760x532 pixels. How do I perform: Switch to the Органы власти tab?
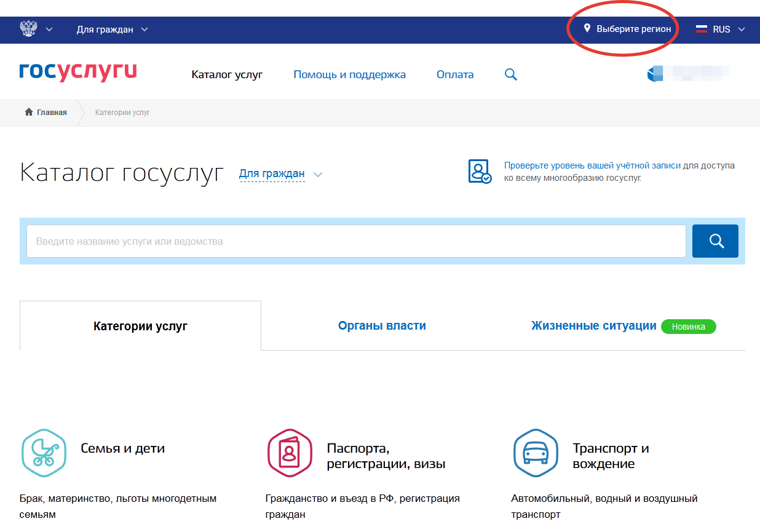coord(382,326)
